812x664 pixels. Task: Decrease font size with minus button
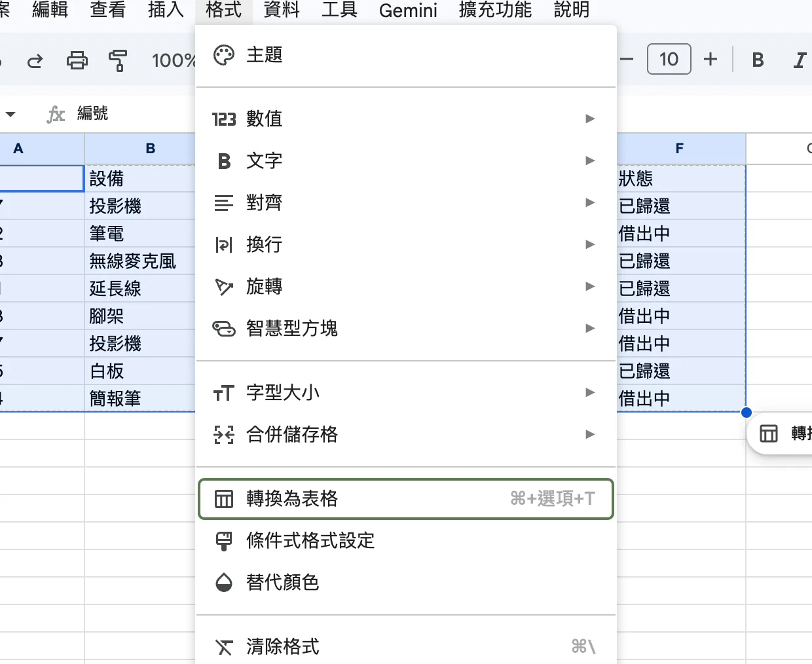[x=627, y=60]
